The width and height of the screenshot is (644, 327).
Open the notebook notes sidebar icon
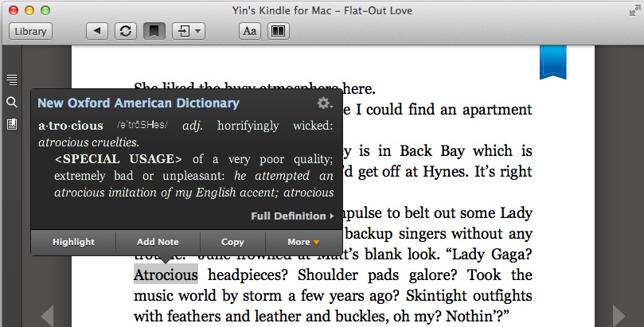[12, 124]
